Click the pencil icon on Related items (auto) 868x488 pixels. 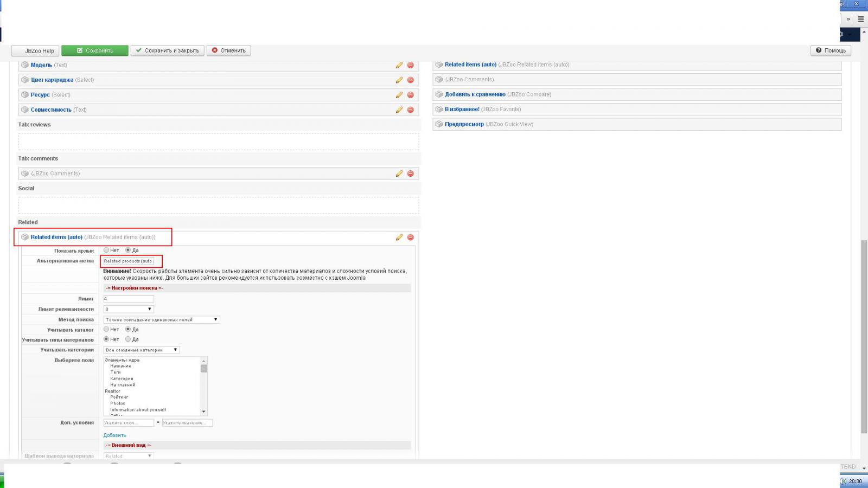click(399, 237)
